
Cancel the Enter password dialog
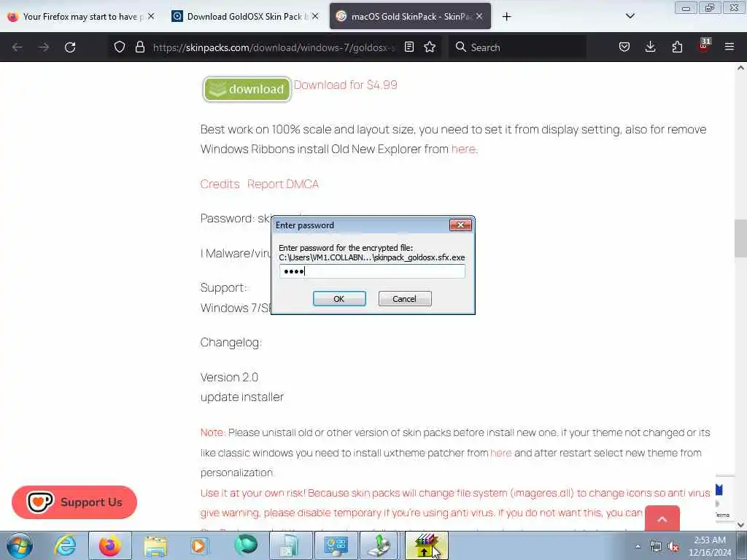404,298
